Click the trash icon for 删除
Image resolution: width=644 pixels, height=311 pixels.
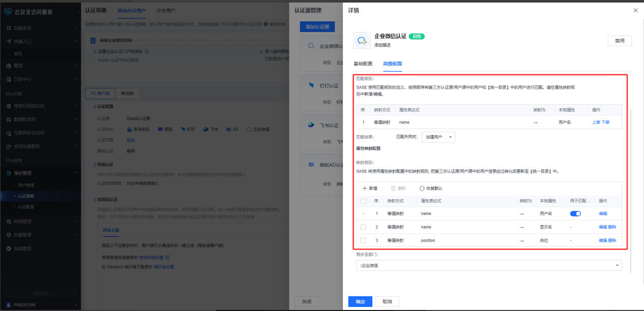click(393, 188)
